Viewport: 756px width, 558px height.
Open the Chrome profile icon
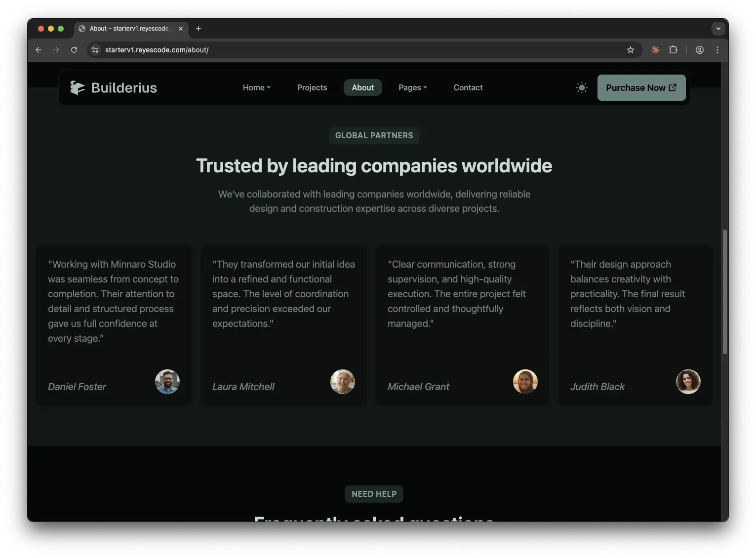pyautogui.click(x=699, y=50)
